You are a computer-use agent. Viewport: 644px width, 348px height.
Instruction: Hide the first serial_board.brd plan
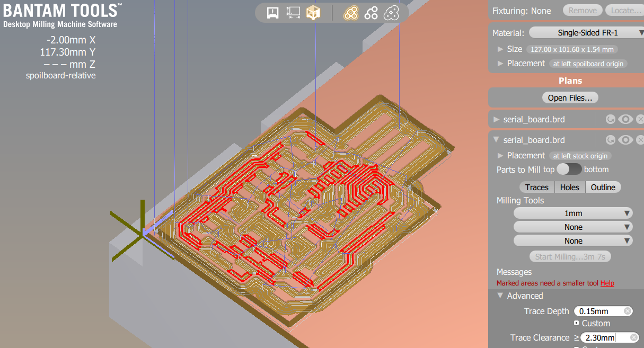coord(625,120)
